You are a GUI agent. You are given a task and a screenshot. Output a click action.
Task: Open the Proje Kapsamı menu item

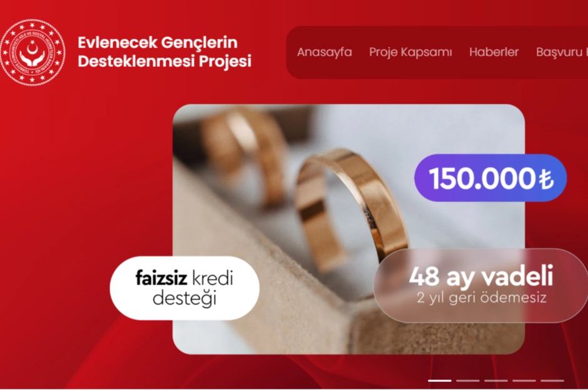(x=410, y=52)
